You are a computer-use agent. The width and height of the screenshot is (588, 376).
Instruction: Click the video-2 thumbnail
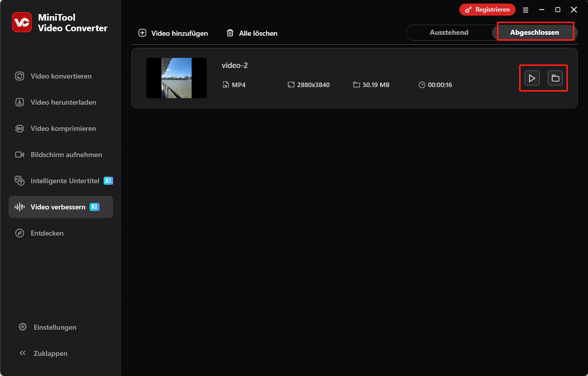(177, 78)
